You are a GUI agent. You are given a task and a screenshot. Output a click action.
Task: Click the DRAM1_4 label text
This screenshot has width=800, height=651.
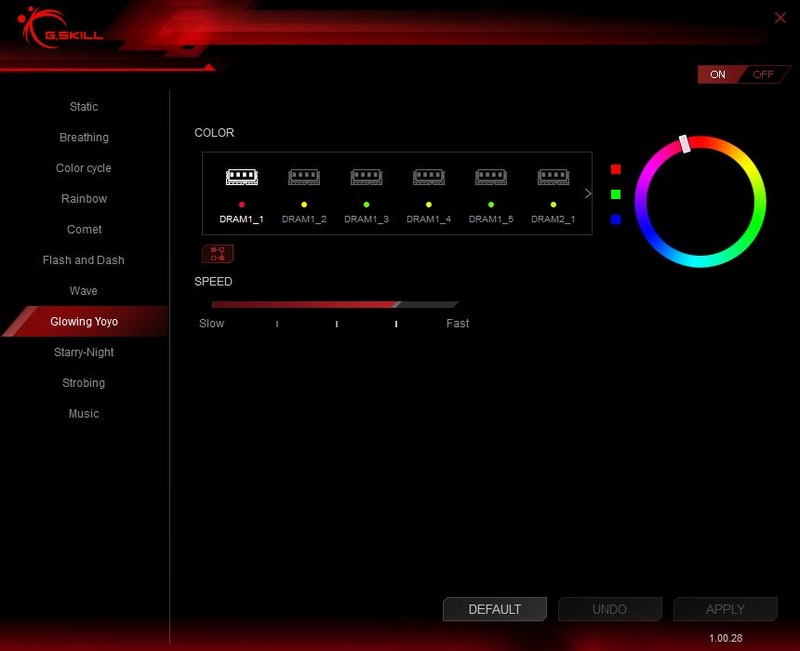pyautogui.click(x=429, y=219)
